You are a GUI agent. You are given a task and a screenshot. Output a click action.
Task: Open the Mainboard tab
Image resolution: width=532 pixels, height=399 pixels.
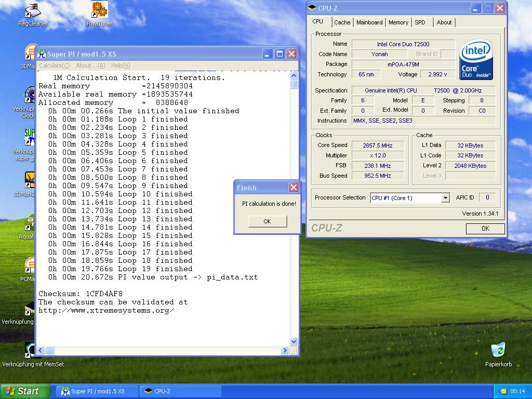click(369, 22)
